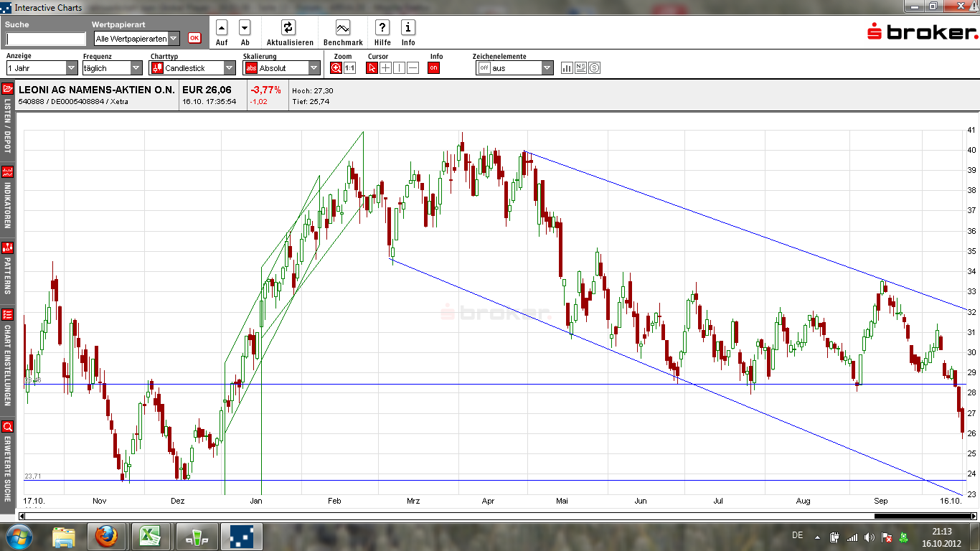Select the crosshair cursor mode
This screenshot has height=551, width=980.
[x=385, y=68]
